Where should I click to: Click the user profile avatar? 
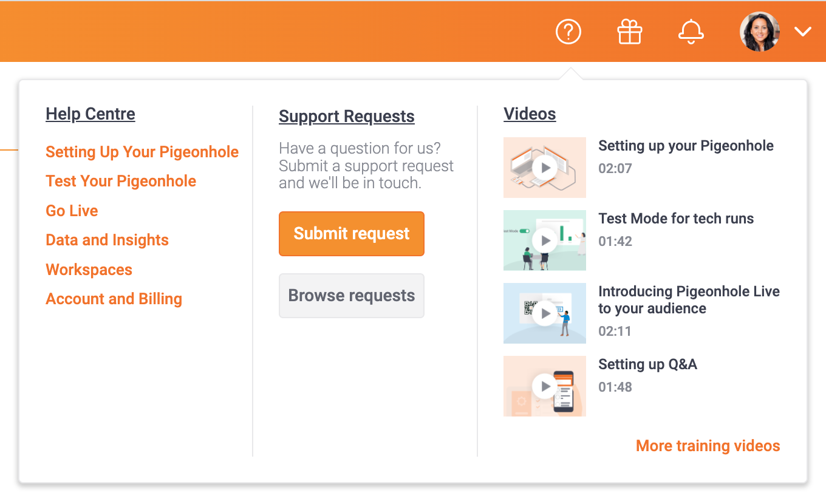pyautogui.click(x=759, y=32)
